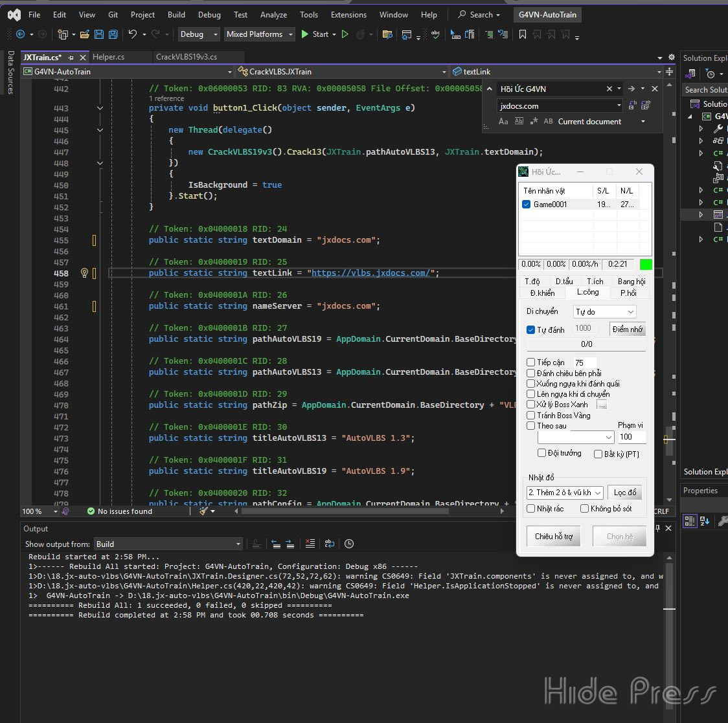Collapse the button1_Click method at line 443
Viewport: 728px width, 723px height.
point(100,108)
